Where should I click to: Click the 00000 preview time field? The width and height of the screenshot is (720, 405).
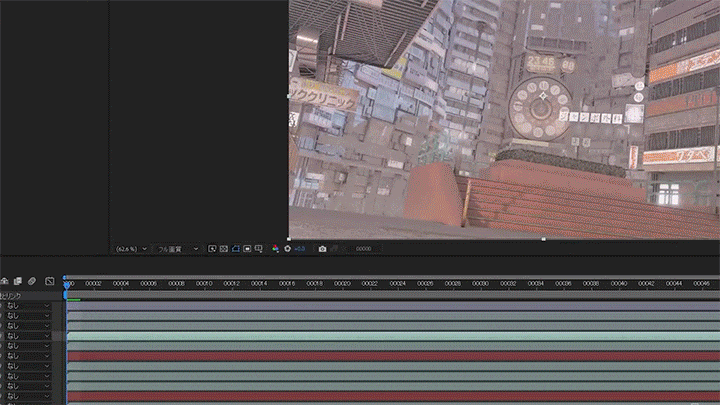(363, 249)
